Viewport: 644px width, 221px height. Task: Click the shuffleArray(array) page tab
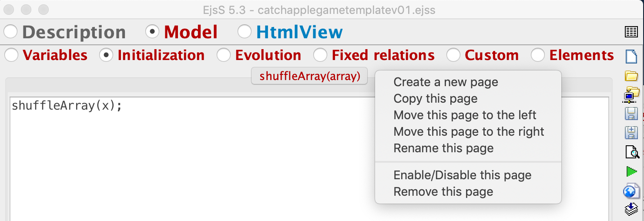(x=309, y=76)
